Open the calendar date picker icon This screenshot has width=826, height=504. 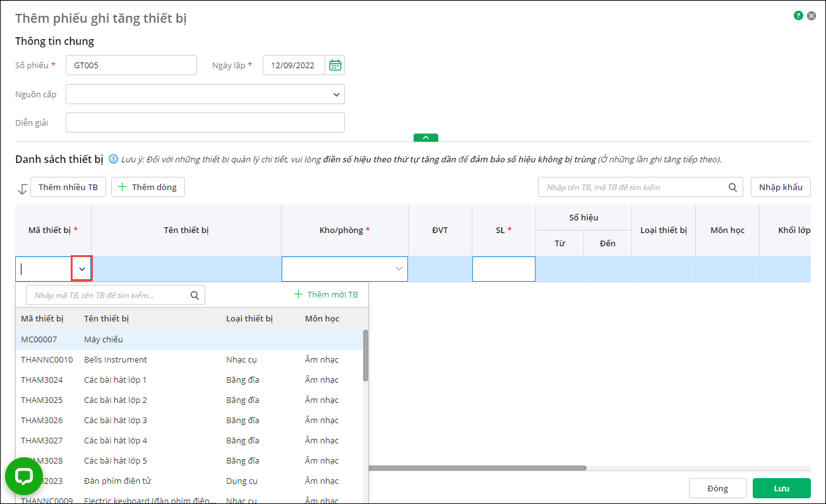click(x=335, y=65)
